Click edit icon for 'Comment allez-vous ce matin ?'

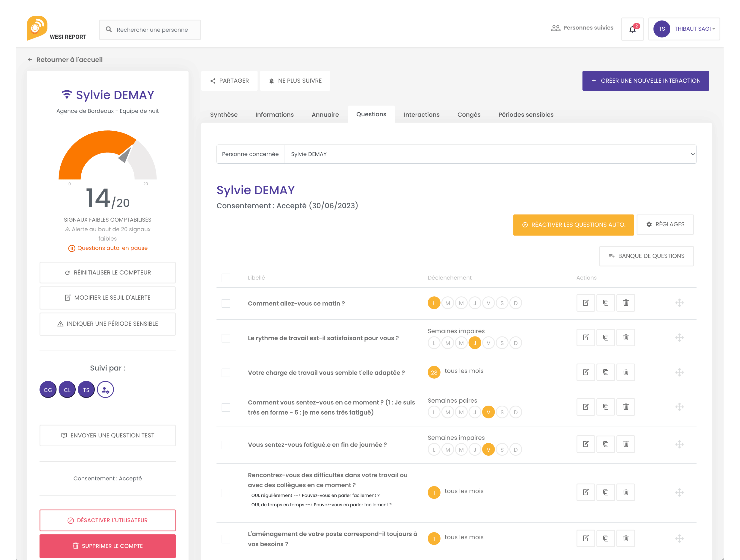(586, 303)
